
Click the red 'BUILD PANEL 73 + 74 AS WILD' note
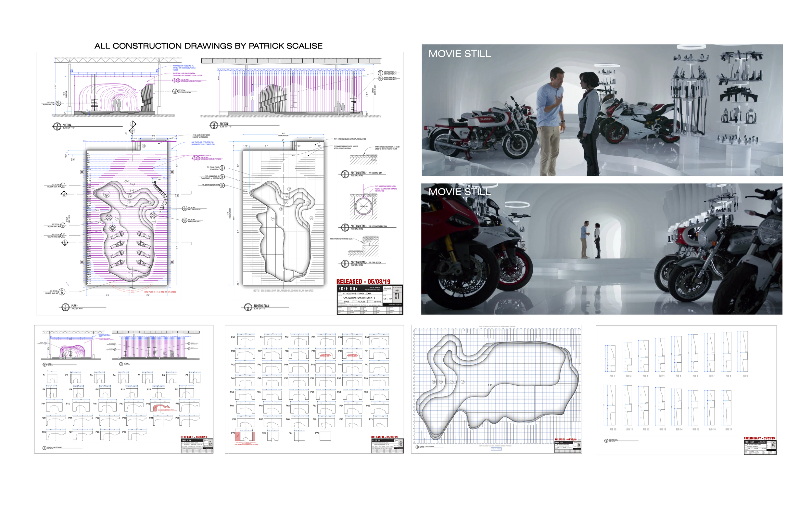(160, 292)
